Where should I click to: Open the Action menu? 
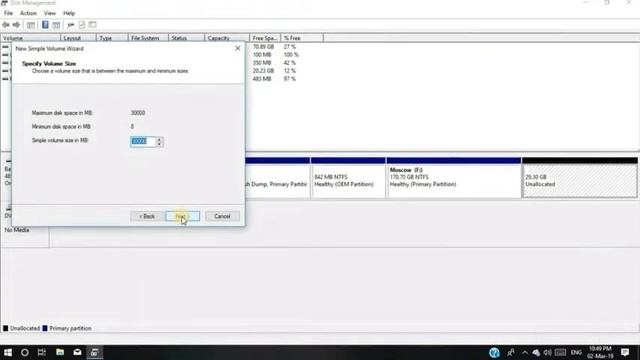coord(28,13)
